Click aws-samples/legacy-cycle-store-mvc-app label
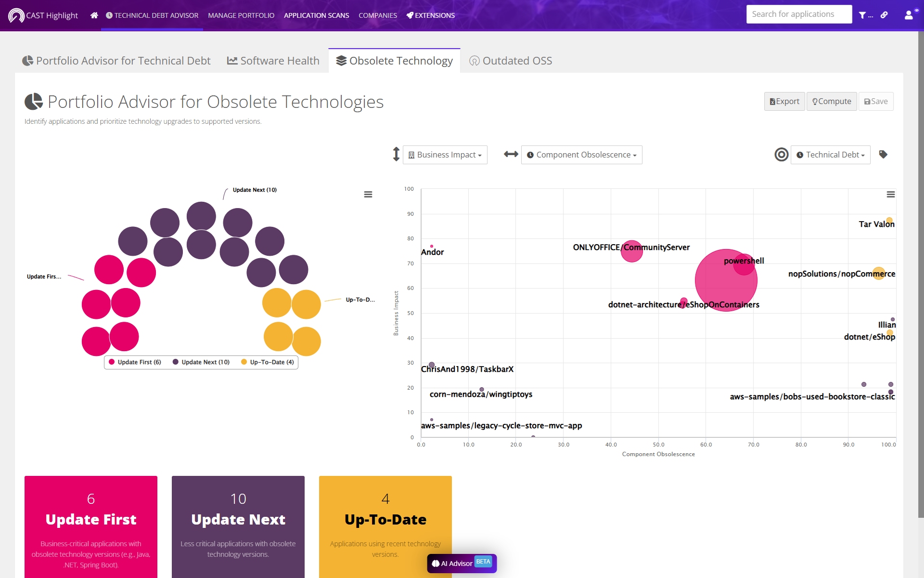This screenshot has width=924, height=578. [501, 426]
